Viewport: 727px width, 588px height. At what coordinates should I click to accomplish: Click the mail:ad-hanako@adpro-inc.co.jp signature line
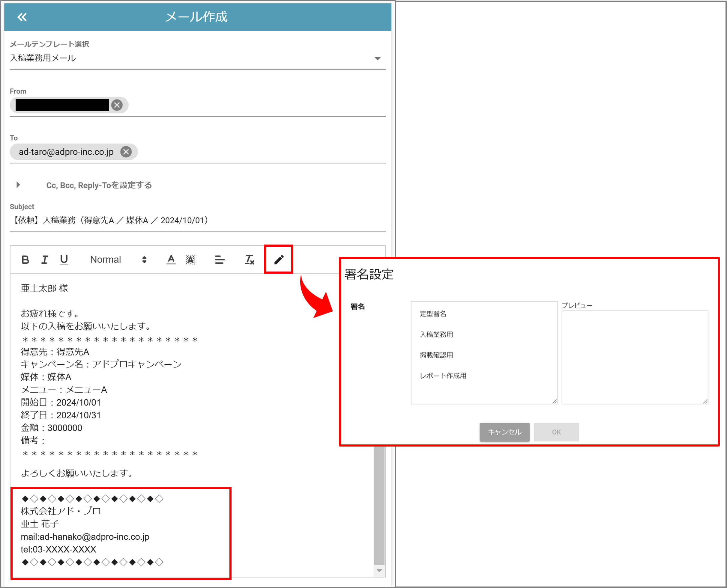(x=85, y=537)
